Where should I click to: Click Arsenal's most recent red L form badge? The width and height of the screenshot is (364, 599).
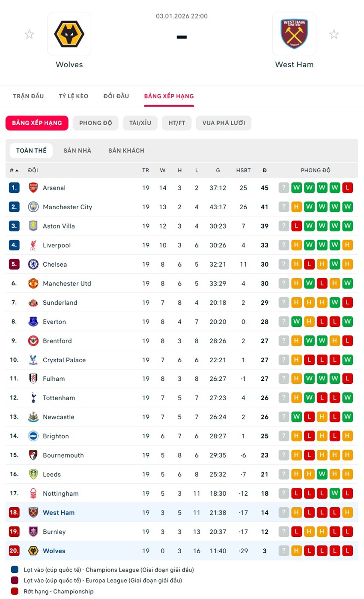click(x=348, y=188)
